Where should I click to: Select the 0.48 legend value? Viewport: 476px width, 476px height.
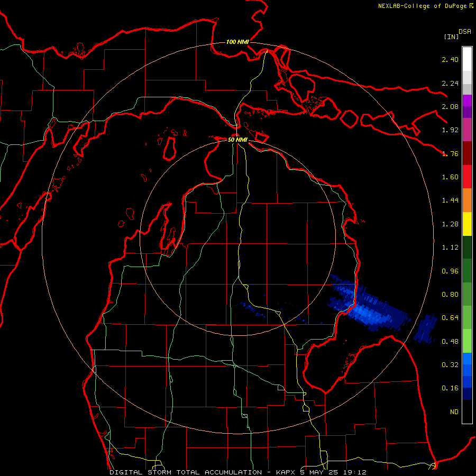pyautogui.click(x=450, y=342)
